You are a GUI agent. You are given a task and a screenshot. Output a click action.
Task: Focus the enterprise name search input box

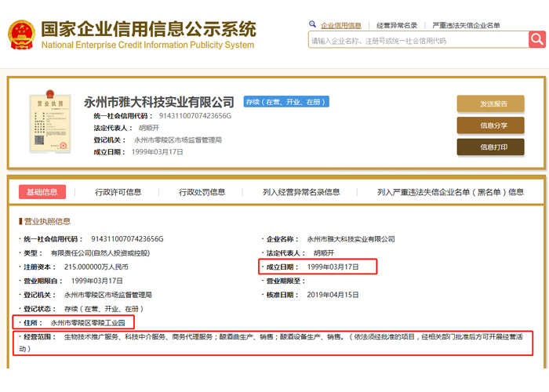point(416,41)
